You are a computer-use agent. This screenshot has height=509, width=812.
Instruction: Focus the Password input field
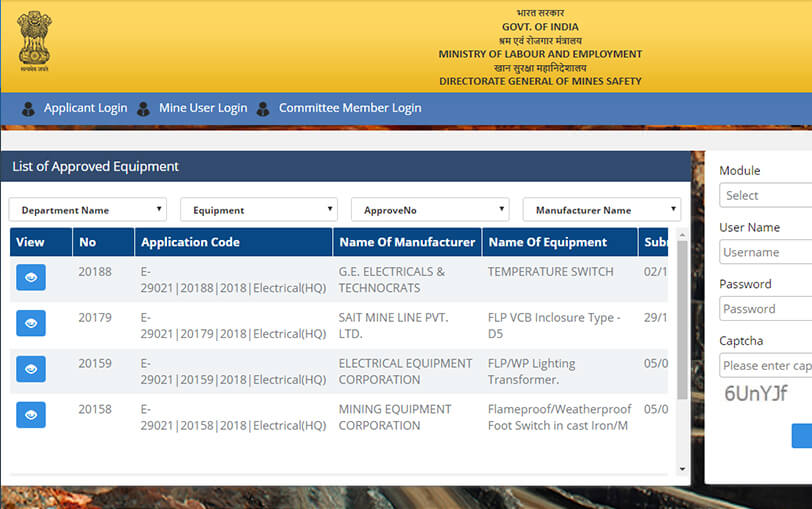765,309
